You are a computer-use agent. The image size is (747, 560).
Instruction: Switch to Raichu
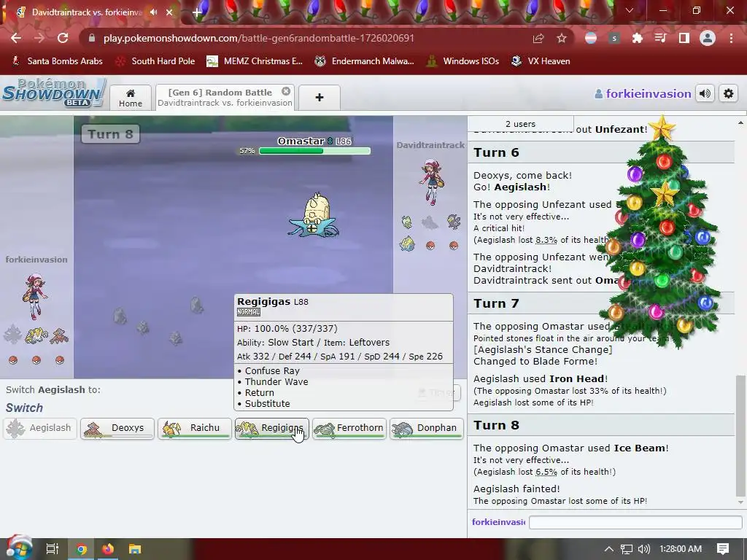point(194,428)
